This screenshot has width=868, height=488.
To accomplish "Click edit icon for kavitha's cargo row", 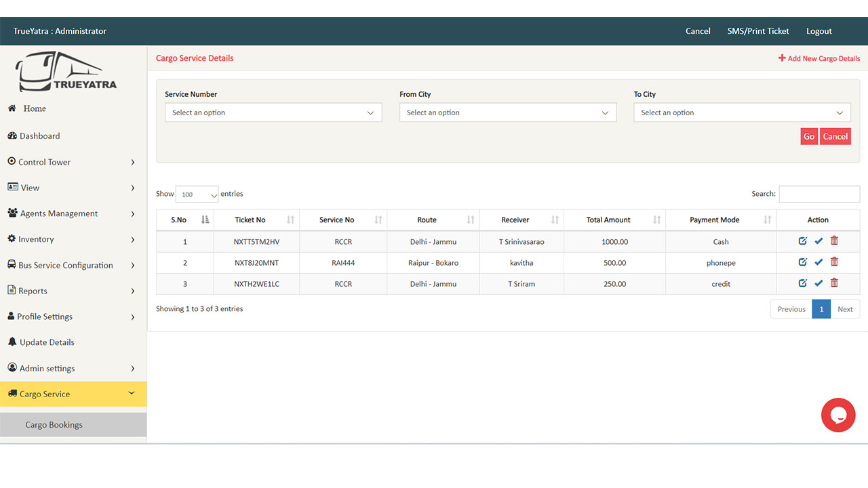I will click(x=803, y=262).
